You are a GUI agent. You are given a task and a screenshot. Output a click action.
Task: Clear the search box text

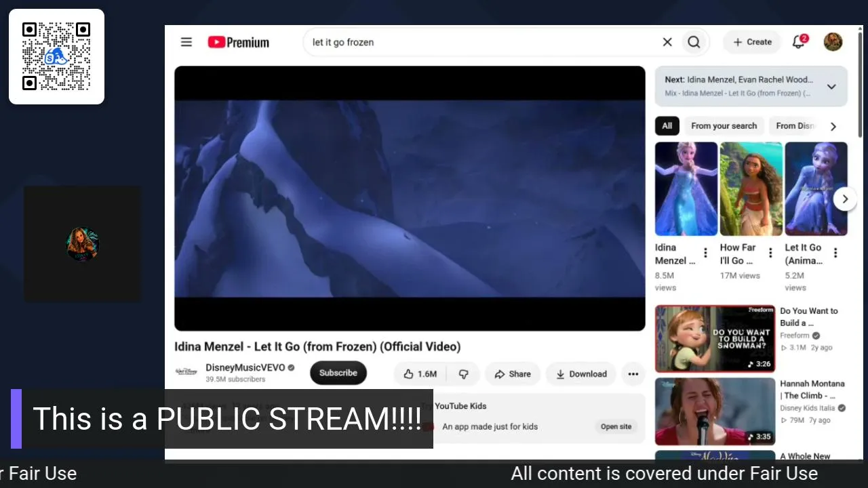pyautogui.click(x=667, y=42)
